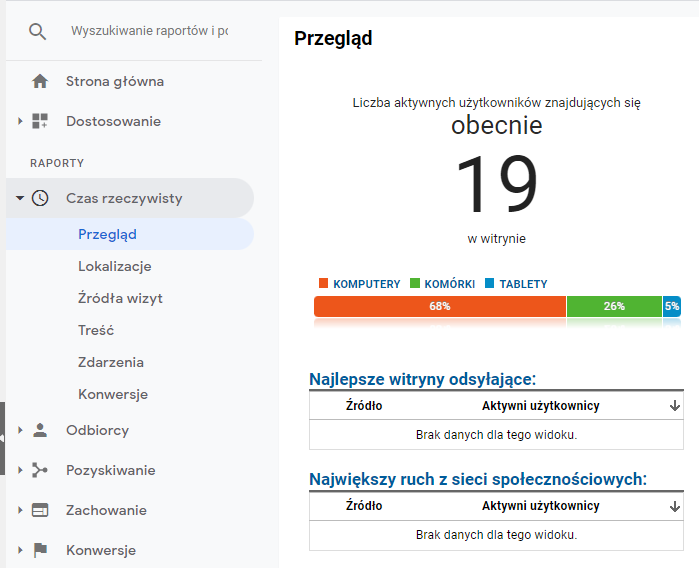
Task: Open the Odbiorcy report group
Action: [97, 430]
